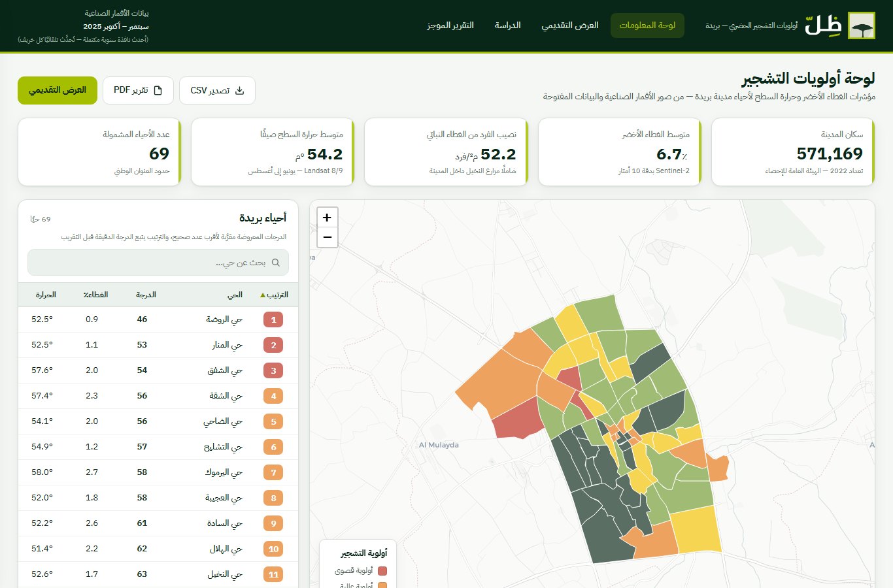Click the سكان المدينة 571,169 card

[793, 152]
